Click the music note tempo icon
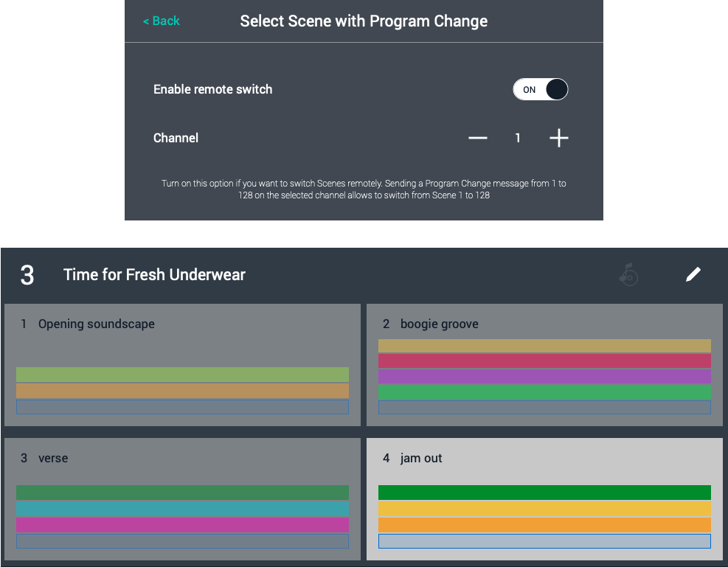 coord(628,276)
